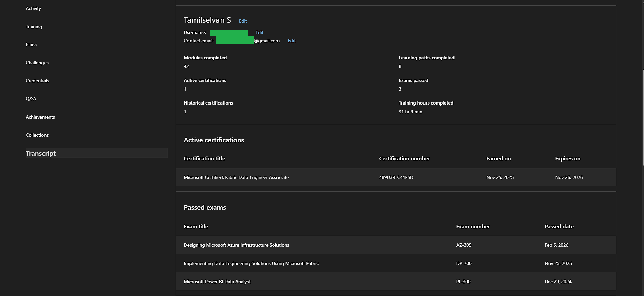Image resolution: width=644 pixels, height=296 pixels.
Task: Click the Learning paths completed value 8
Action: tap(400, 66)
